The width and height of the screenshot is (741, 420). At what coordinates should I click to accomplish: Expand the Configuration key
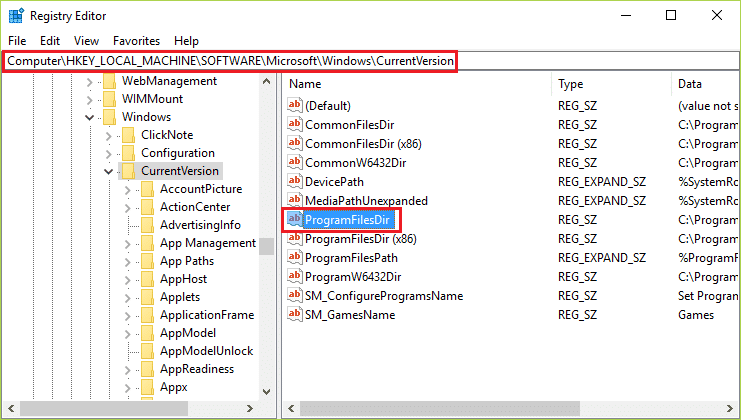click(x=108, y=154)
